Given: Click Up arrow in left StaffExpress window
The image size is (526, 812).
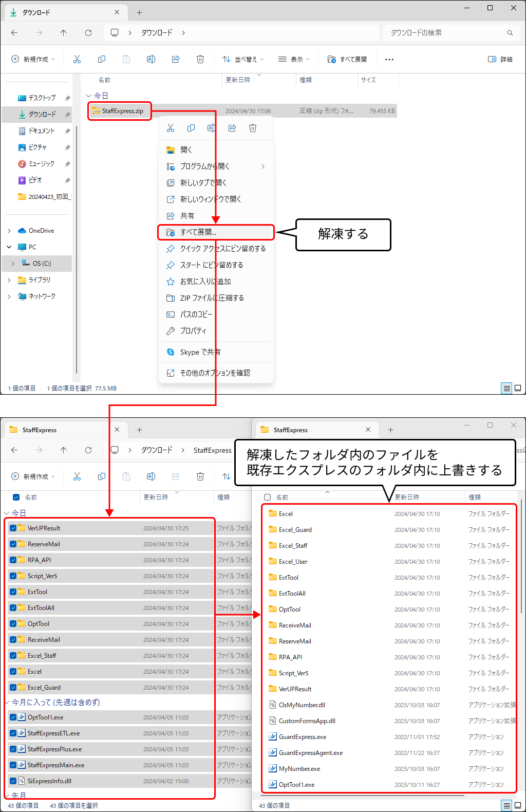Looking at the screenshot, I should click(64, 450).
